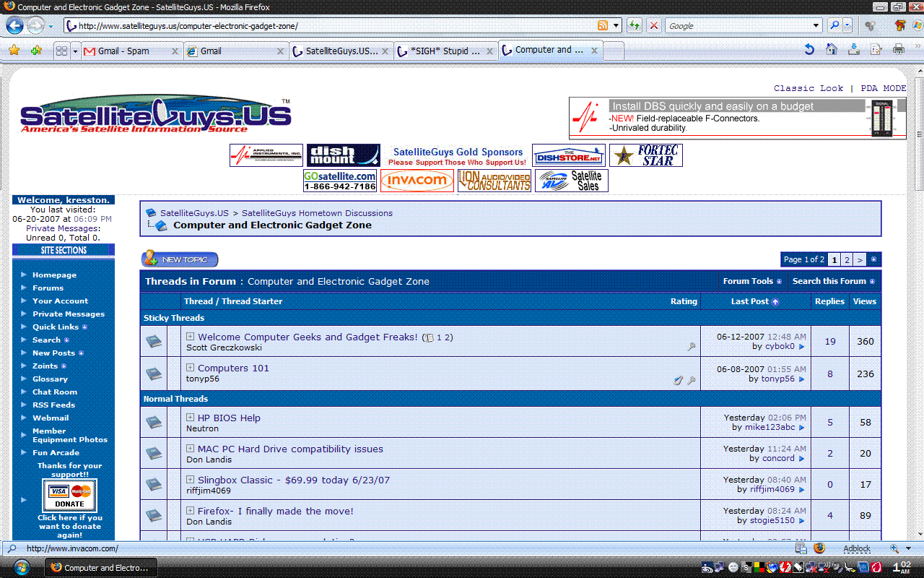Click the green reload arrows button

point(635,25)
